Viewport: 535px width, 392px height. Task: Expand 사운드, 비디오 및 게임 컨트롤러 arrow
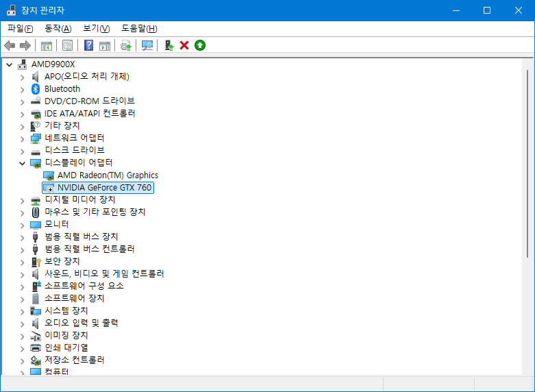[x=22, y=275]
